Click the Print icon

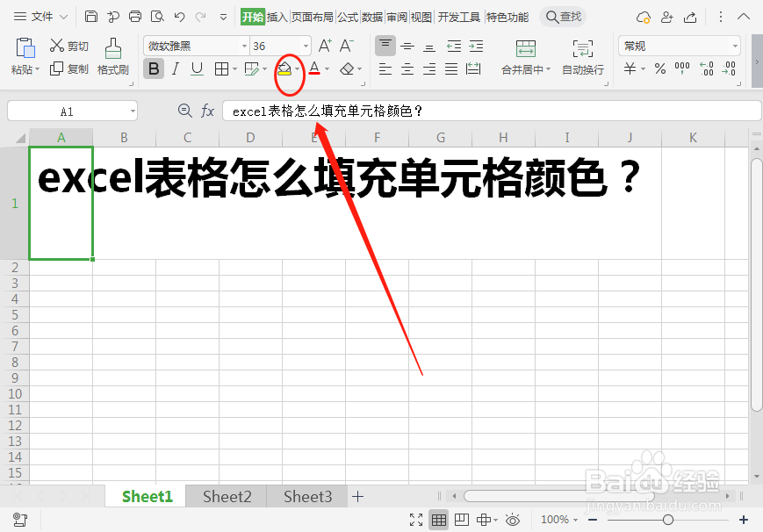(135, 17)
